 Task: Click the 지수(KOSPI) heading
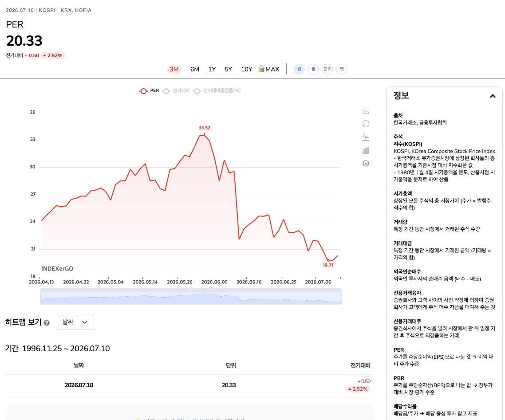408,144
